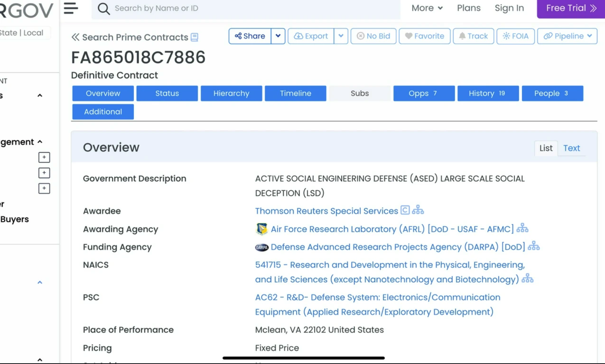Viewport: 605px width, 364px height.
Task: Click the C badge icon next to awardee
Action: point(405,210)
